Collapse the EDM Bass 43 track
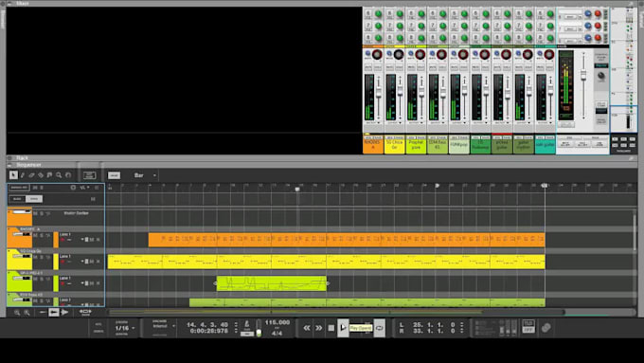The image size is (644, 363). point(9,295)
